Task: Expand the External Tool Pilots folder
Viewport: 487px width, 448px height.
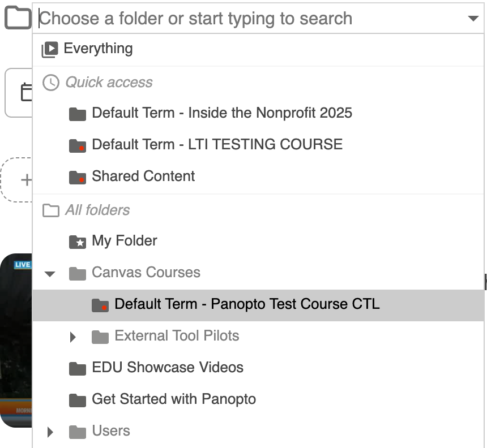Action: pyautogui.click(x=72, y=337)
